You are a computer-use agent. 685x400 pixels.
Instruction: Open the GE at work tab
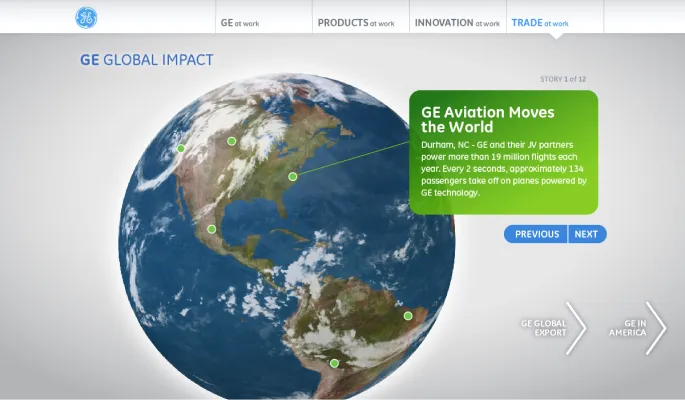239,23
